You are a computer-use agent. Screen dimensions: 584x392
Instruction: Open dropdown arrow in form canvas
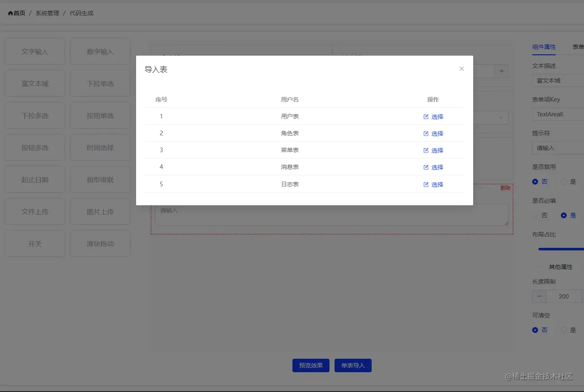pos(501,118)
